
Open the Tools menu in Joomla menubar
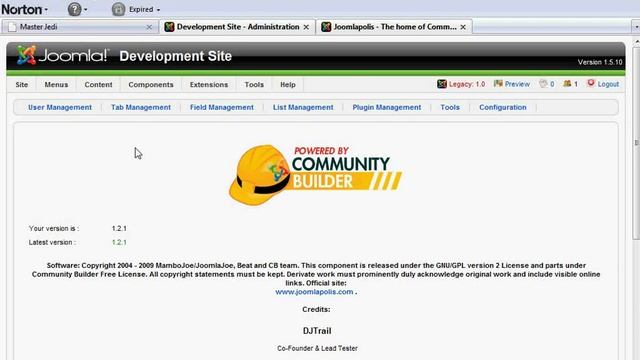[x=254, y=84]
